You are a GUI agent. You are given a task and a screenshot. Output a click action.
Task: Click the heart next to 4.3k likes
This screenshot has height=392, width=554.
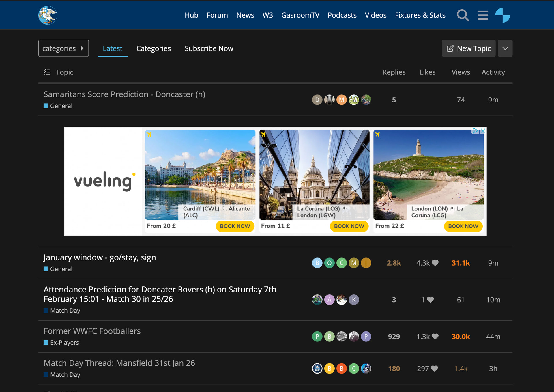point(435,263)
